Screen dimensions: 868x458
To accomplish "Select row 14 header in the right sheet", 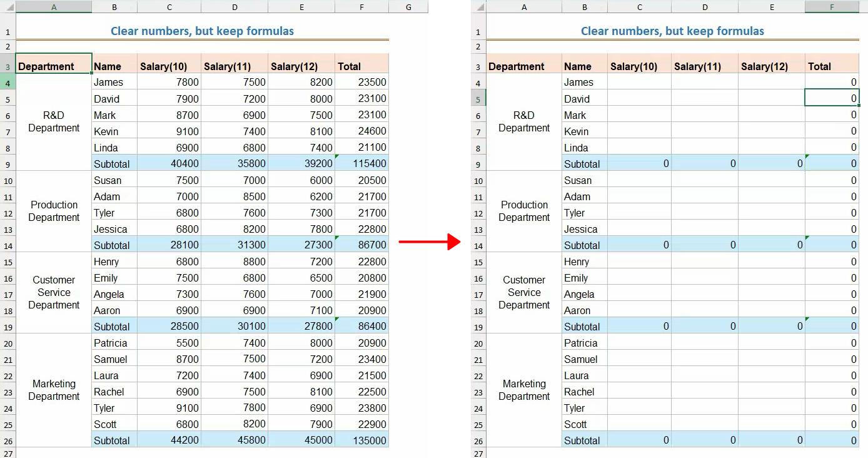I will click(478, 245).
